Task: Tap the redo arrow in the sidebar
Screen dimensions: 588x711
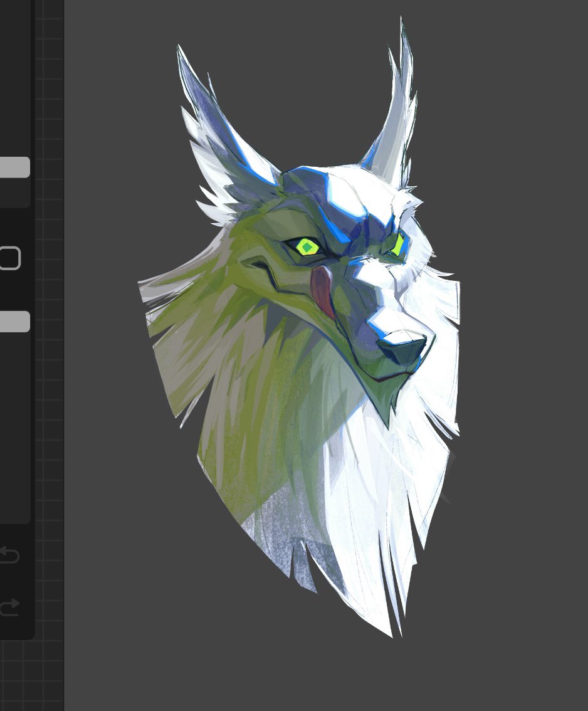Action: (9, 607)
